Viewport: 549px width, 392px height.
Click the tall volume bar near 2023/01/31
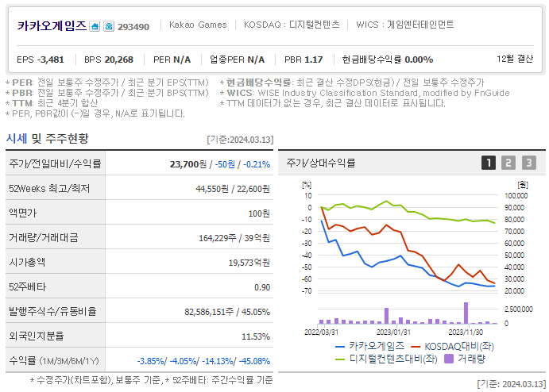[387, 316]
